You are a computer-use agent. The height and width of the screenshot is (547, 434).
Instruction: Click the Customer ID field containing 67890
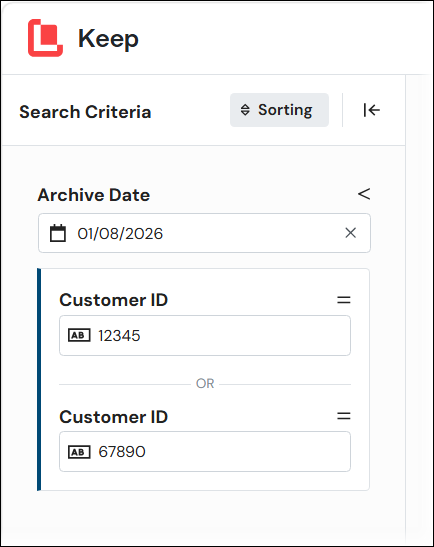[x=205, y=451]
